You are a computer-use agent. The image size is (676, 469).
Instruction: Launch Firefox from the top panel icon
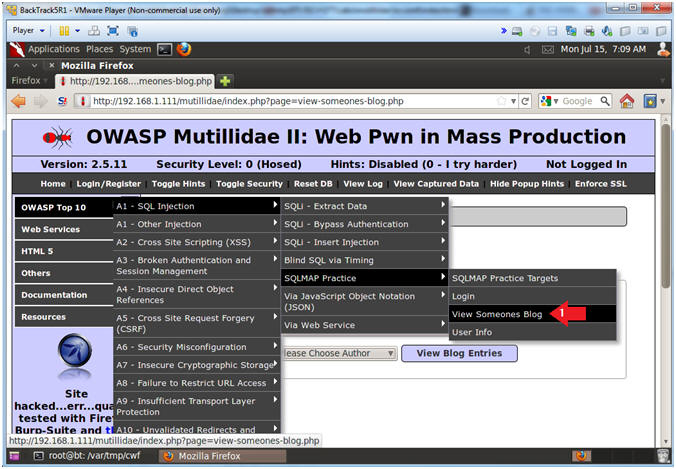pos(184,49)
